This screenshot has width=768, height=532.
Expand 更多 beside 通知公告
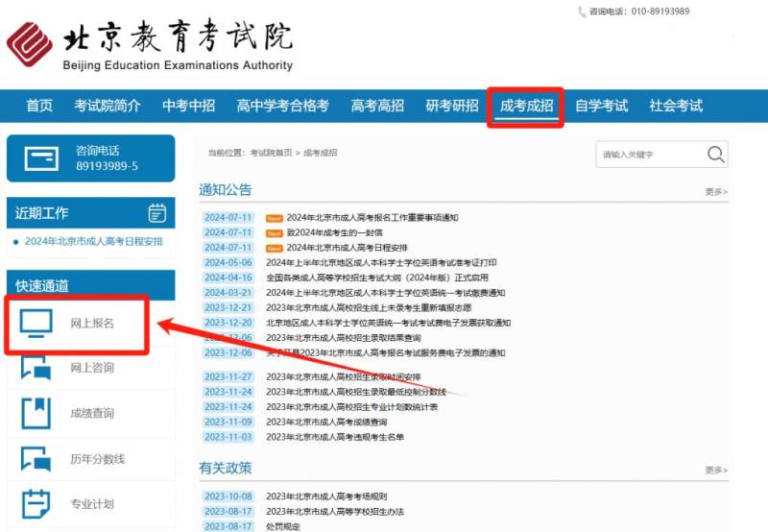(x=716, y=192)
